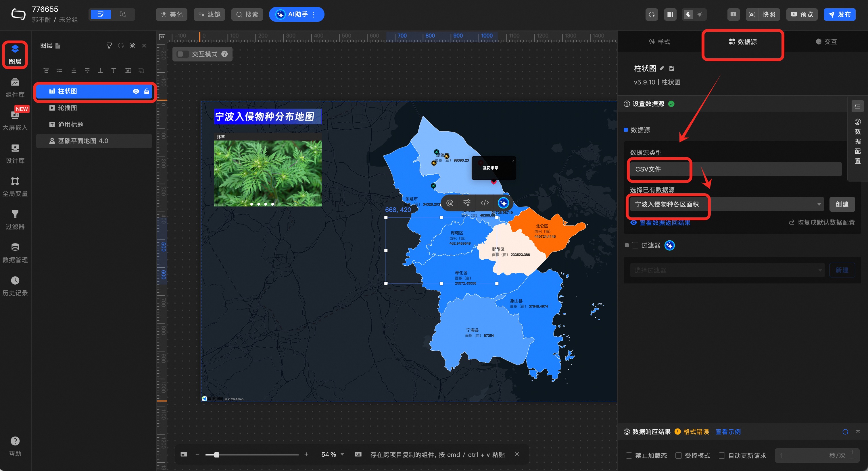The height and width of the screenshot is (471, 868).
Task: Click the code icon in floating toolbar
Action: (485, 203)
